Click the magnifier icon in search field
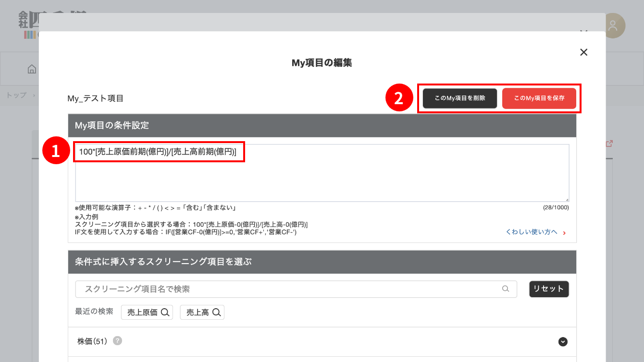Image resolution: width=644 pixels, height=362 pixels. coord(505,289)
